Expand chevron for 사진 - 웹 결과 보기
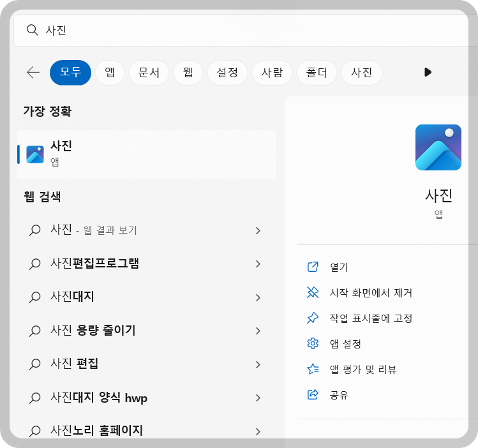 point(258,231)
